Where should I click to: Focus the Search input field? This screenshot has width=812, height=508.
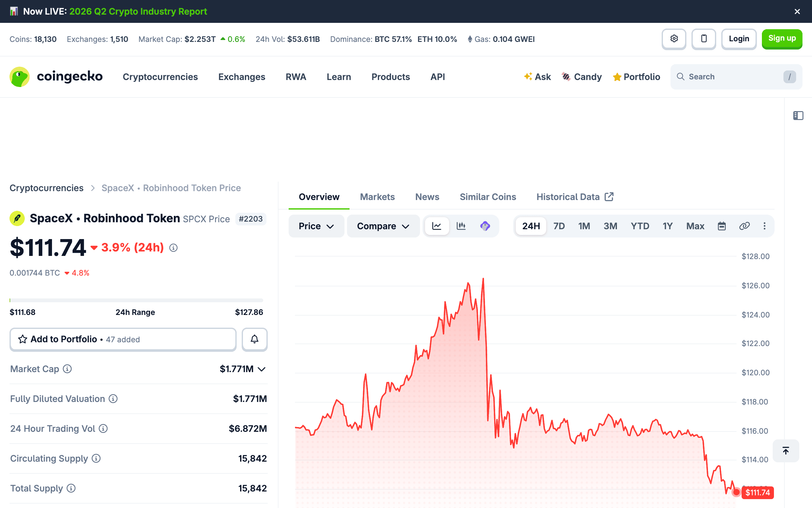click(x=736, y=77)
